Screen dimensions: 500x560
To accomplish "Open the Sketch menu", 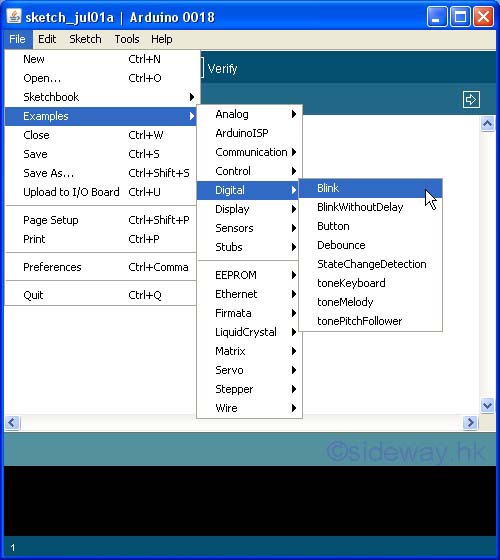I will point(85,39).
